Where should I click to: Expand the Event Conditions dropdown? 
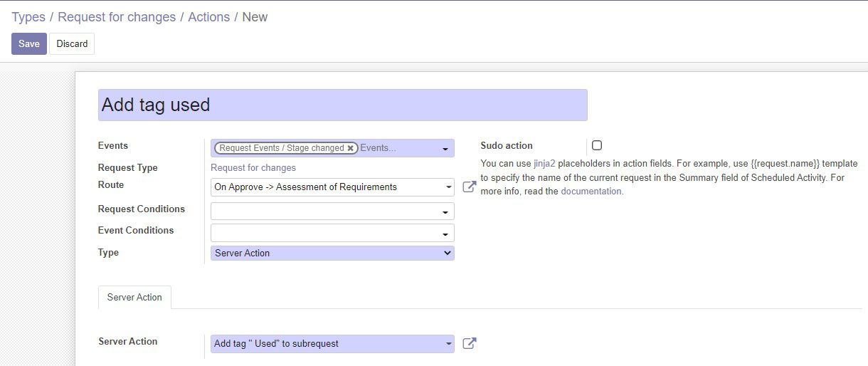[x=332, y=233]
